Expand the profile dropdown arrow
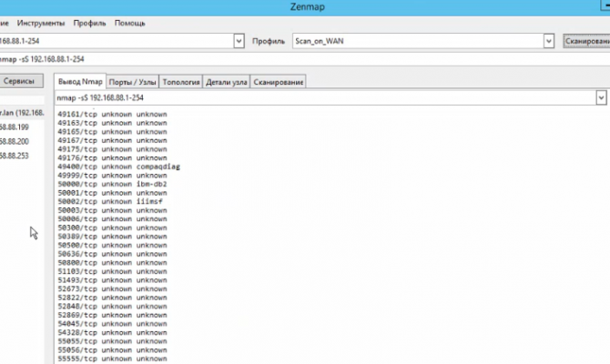 click(548, 41)
